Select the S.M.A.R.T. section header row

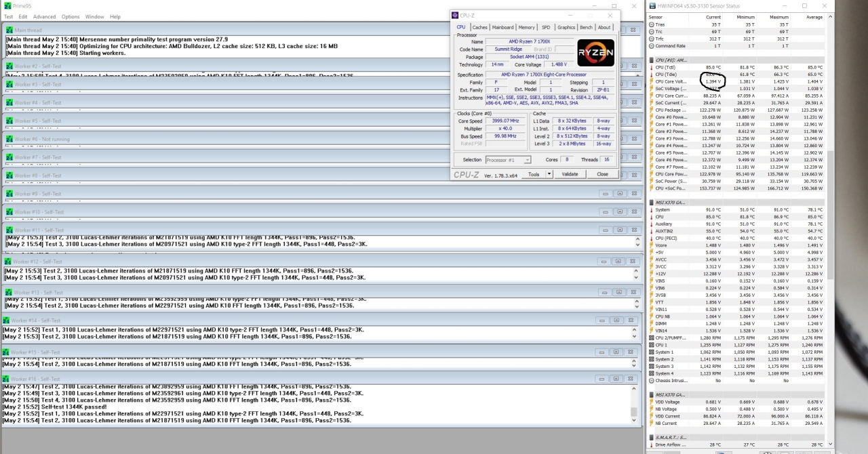(736, 437)
